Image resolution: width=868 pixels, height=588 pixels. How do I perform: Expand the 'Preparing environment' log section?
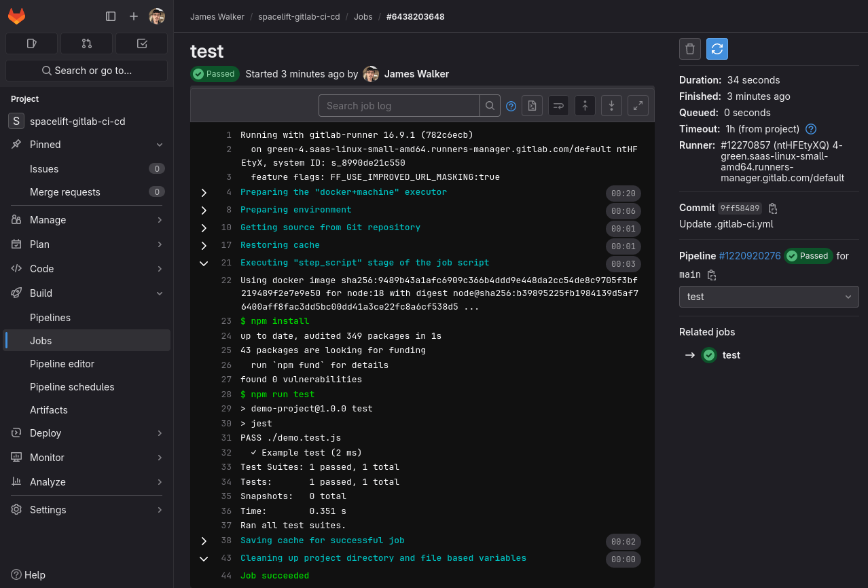click(204, 210)
